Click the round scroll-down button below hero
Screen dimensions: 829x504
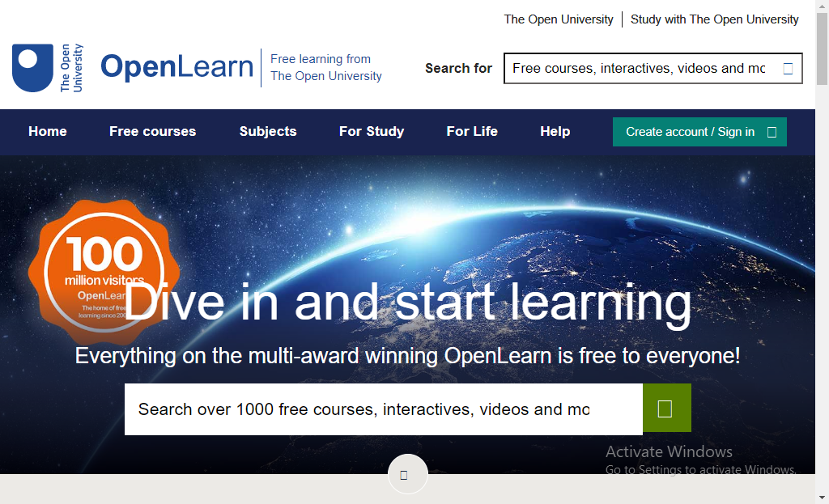(x=408, y=474)
